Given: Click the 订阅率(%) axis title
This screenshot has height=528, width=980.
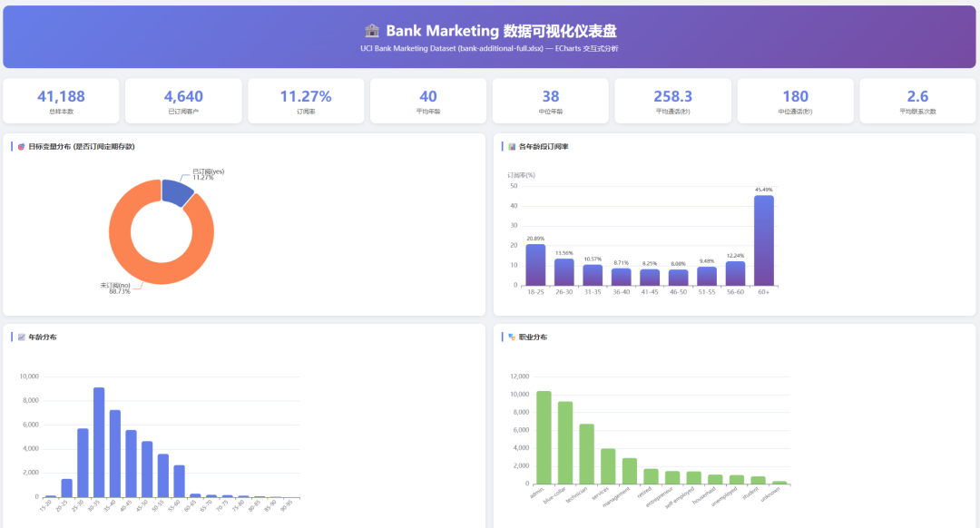Looking at the screenshot, I should pyautogui.click(x=521, y=175).
